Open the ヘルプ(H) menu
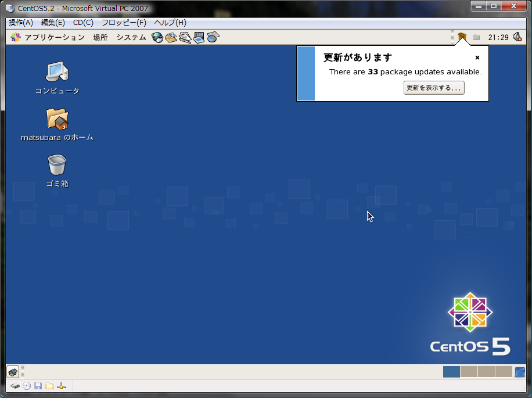This screenshot has height=398, width=532. pyautogui.click(x=170, y=23)
